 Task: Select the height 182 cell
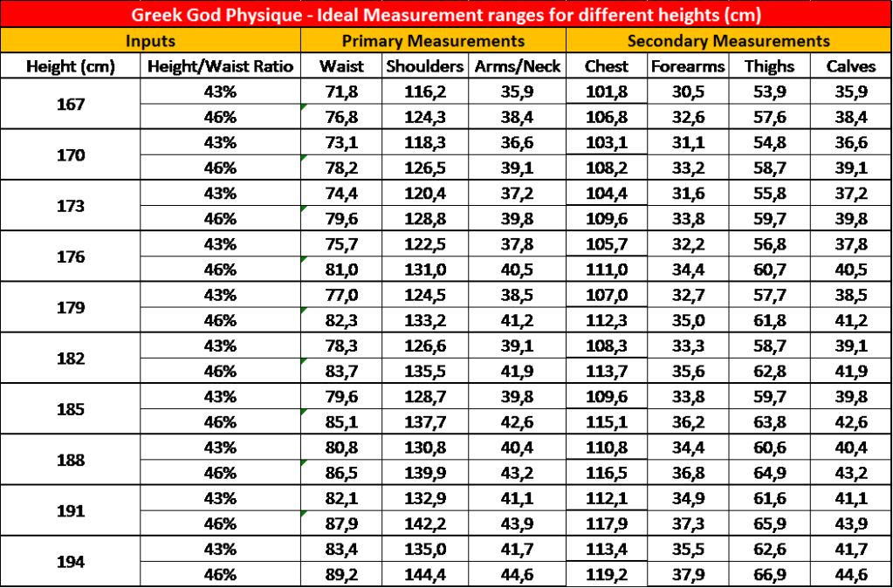(71, 359)
